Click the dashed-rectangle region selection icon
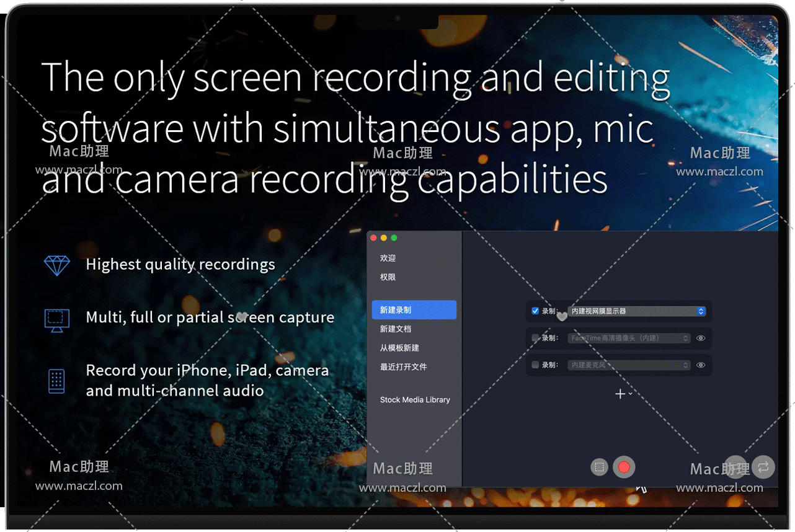Image resolution: width=795 pixels, height=532 pixels. (x=599, y=467)
